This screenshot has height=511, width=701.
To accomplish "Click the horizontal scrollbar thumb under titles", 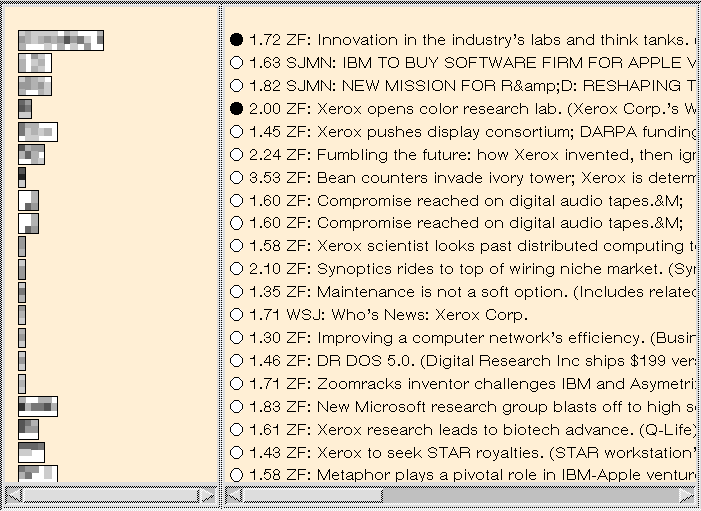I will (312, 495).
